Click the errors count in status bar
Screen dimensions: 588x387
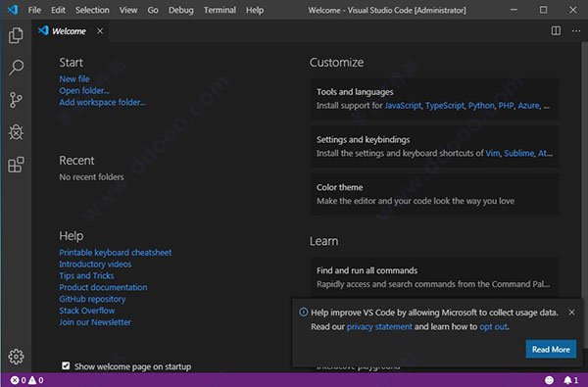18,380
